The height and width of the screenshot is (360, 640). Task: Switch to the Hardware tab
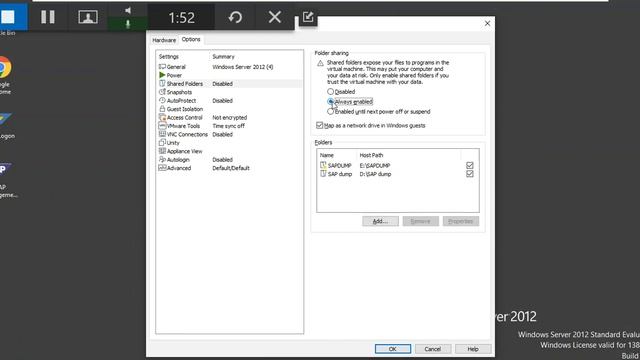(164, 40)
